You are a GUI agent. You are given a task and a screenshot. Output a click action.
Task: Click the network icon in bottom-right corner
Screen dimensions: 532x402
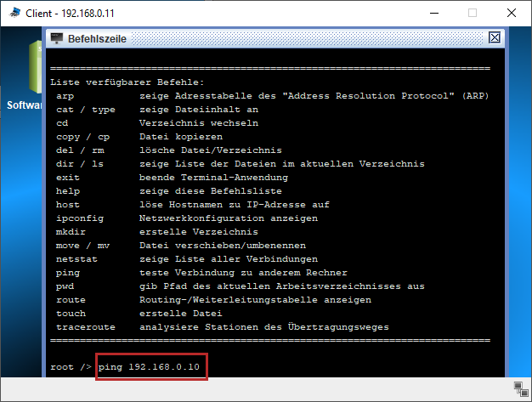pos(519,388)
